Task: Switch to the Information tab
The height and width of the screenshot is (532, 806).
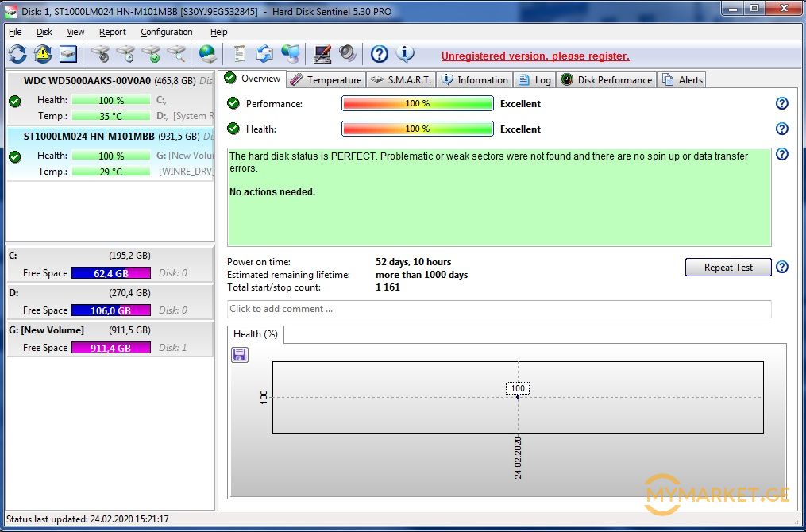Action: coord(476,80)
